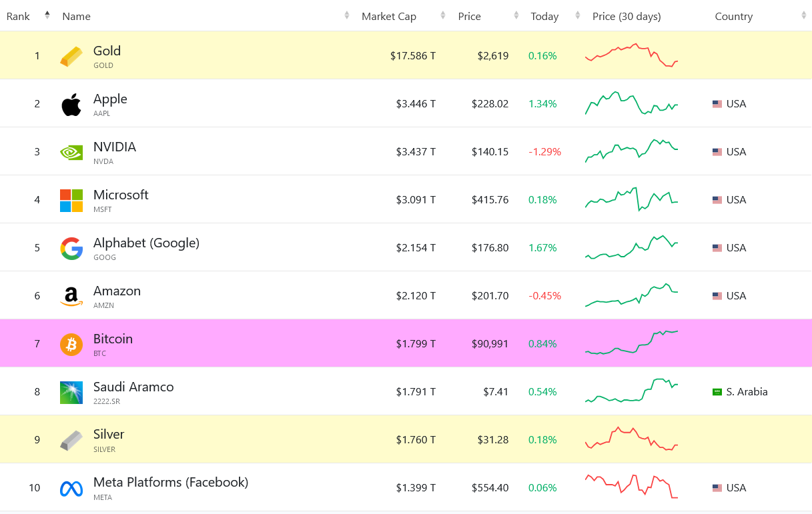This screenshot has height=514, width=812.
Task: Click the Gold bar icon
Action: point(71,56)
